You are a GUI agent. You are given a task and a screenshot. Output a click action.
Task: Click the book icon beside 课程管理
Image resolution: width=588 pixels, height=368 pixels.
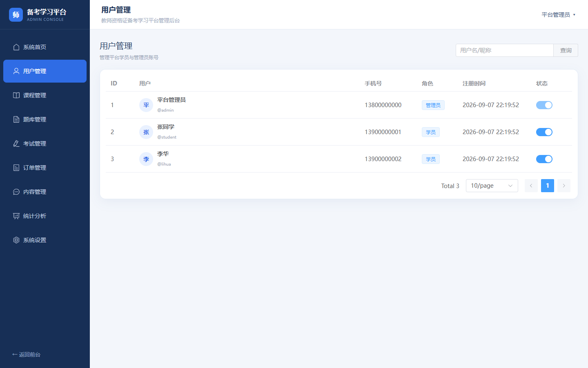click(16, 95)
